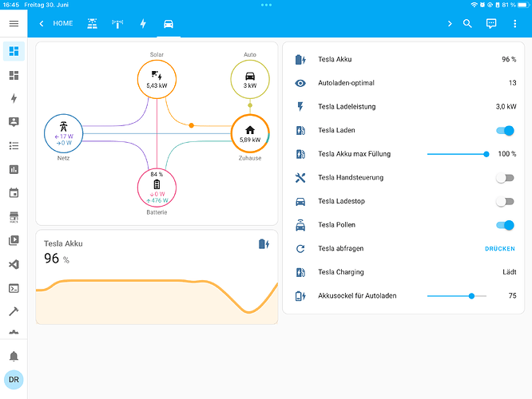This screenshot has height=399, width=532.
Task: Open the Logbook list sidebar icon
Action: pyautogui.click(x=14, y=146)
